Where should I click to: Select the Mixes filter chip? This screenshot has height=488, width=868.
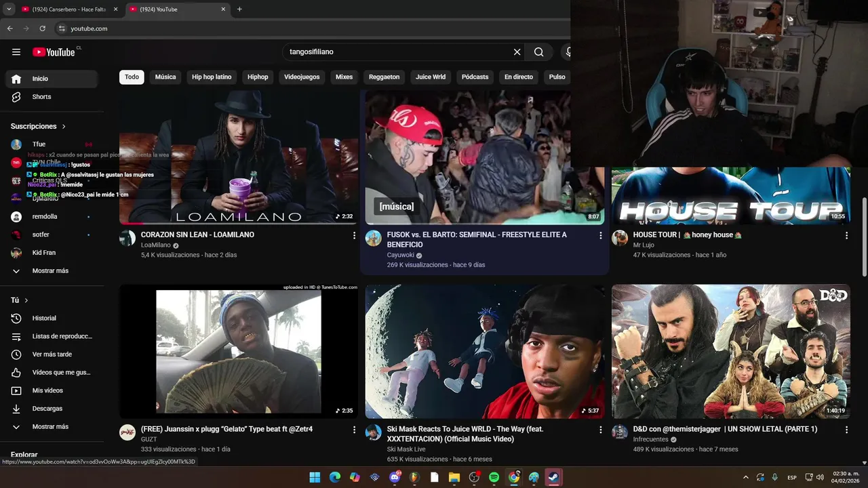point(344,77)
